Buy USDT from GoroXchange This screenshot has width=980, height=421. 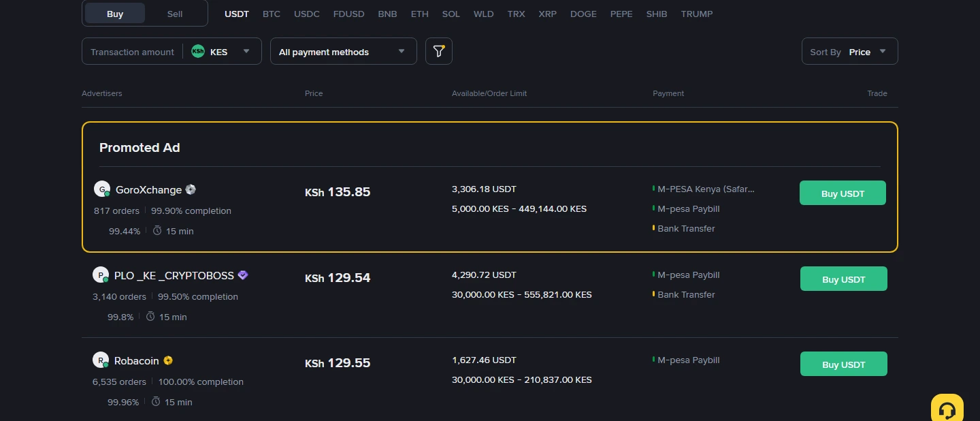pyautogui.click(x=843, y=193)
